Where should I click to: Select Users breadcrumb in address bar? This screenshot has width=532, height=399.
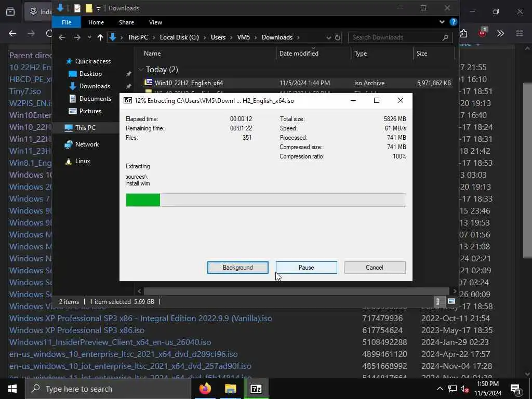[x=218, y=37]
